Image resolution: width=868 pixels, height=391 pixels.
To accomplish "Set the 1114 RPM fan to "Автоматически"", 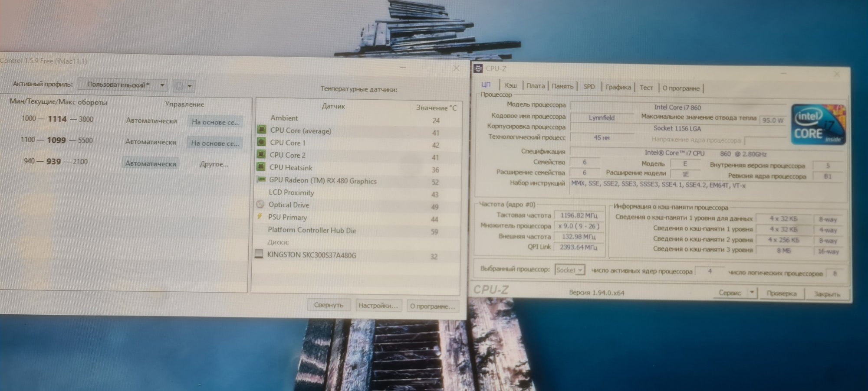I will pyautogui.click(x=151, y=121).
